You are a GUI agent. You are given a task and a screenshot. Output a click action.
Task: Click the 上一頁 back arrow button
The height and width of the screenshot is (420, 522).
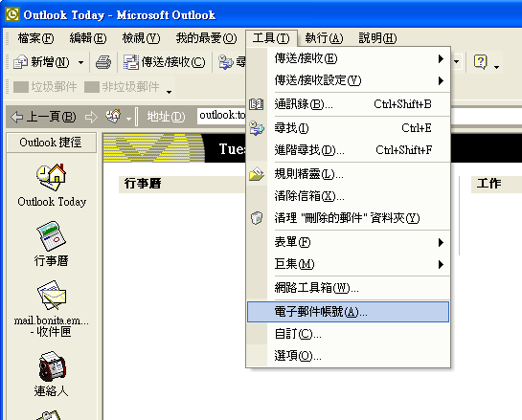43,117
